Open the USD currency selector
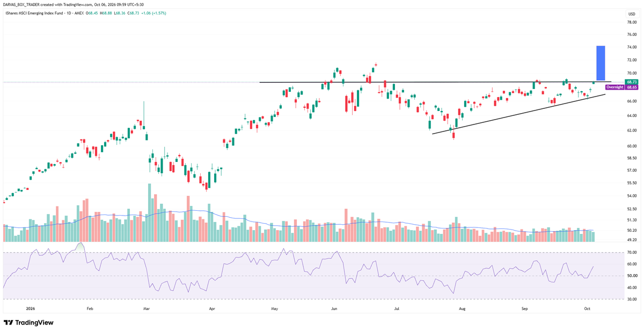This screenshot has width=644, height=332. (631, 13)
